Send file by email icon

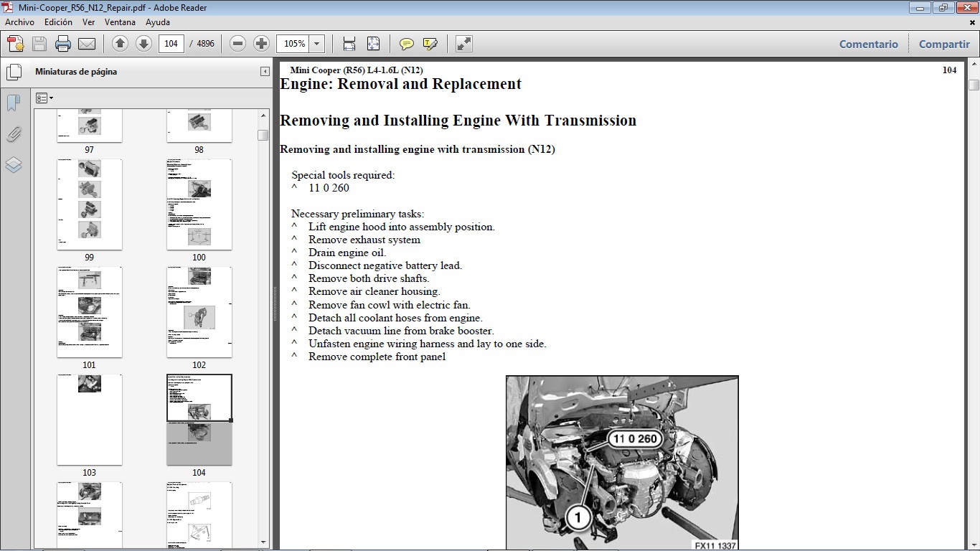coord(87,44)
